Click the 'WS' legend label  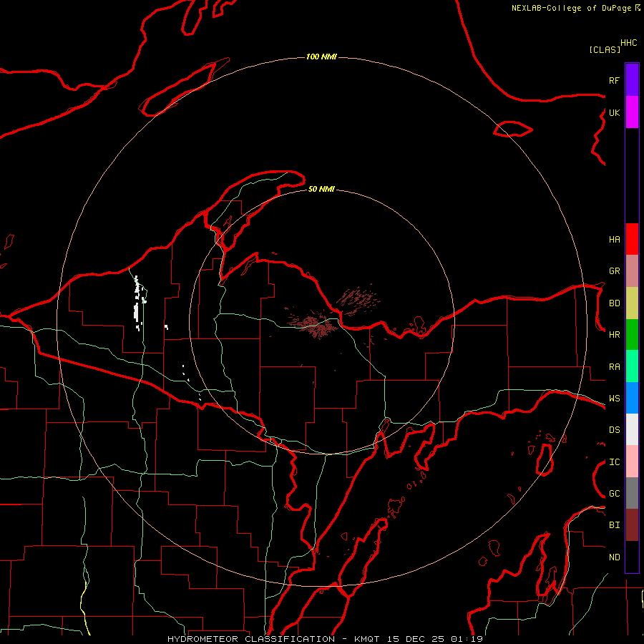[614, 399]
